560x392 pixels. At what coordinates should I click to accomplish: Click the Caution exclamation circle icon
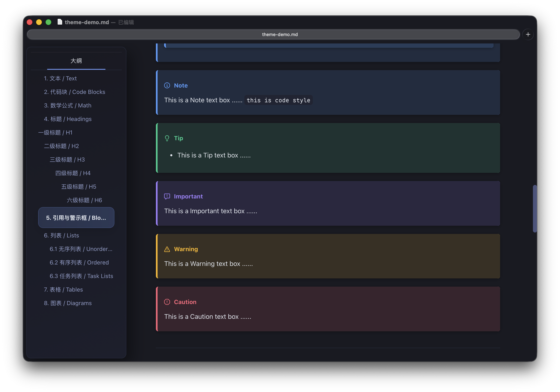tap(167, 302)
